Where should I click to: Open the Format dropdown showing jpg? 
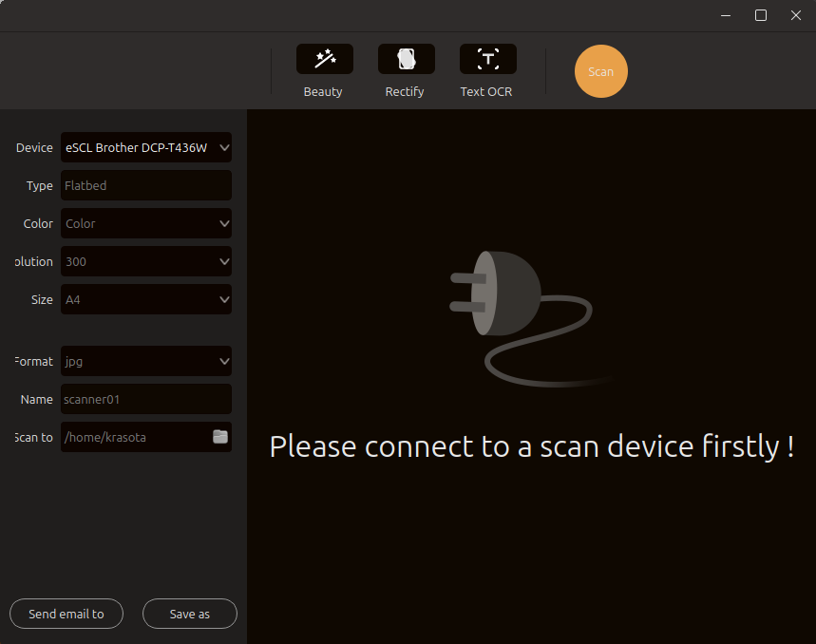(x=146, y=362)
